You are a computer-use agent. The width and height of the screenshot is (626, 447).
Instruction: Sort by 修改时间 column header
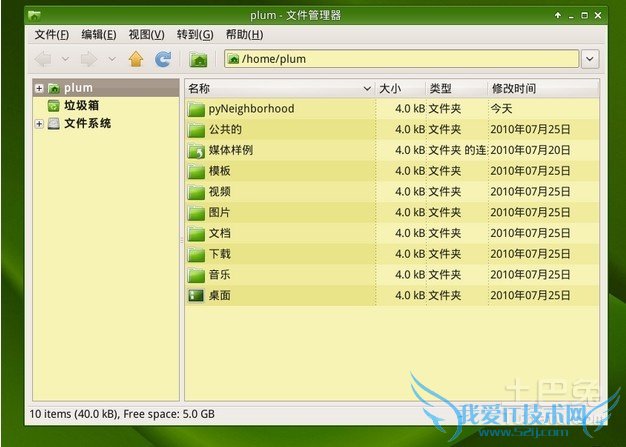click(544, 89)
